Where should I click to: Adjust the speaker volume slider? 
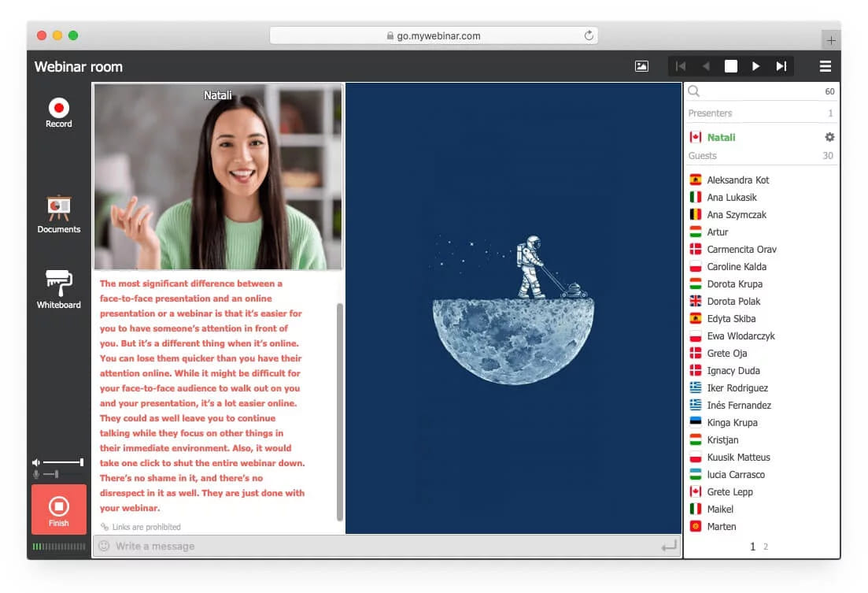63,462
